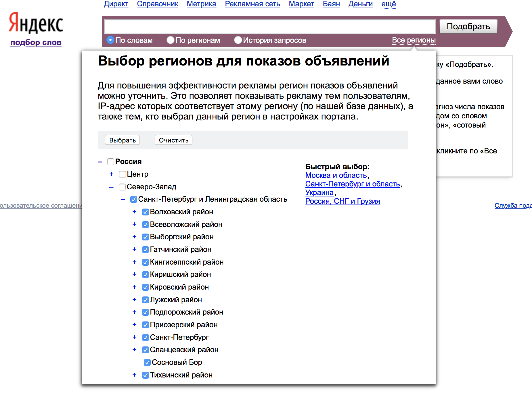Viewport: 532px width, 397px height.
Task: Click the Яндекс logo
Action: (x=36, y=23)
